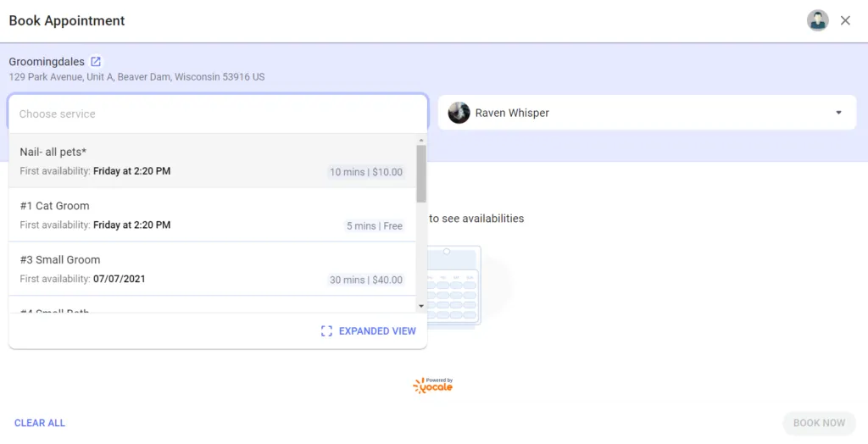Click the '10 mins | $10.00' badge

click(x=366, y=172)
